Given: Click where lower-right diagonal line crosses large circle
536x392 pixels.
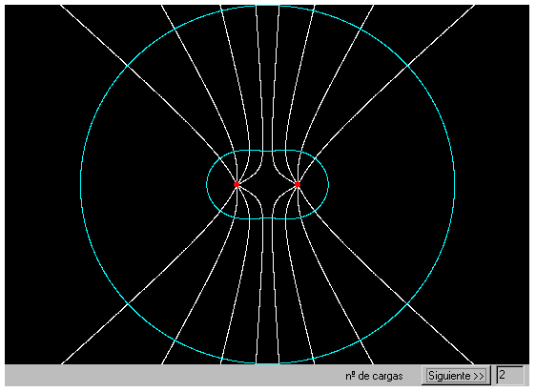Looking at the screenshot, I should (x=407, y=303).
